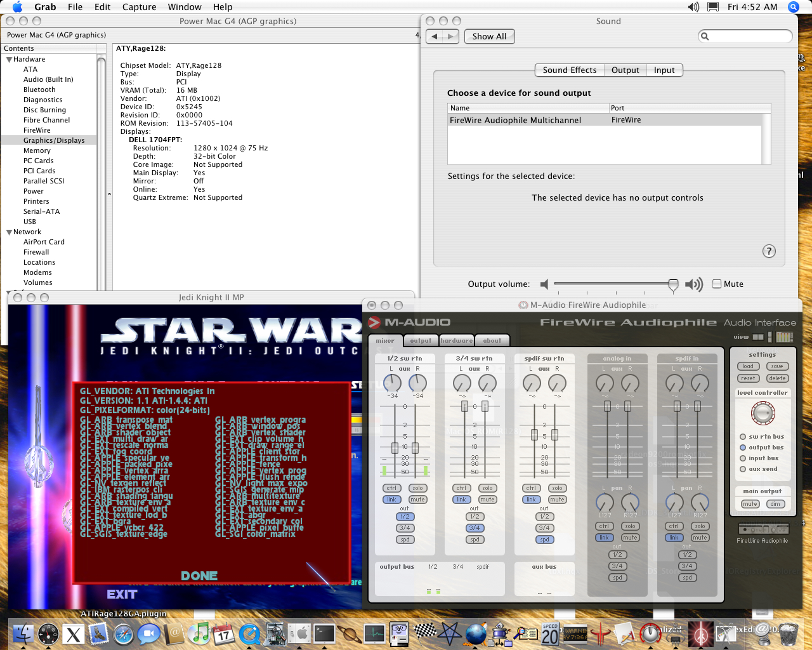Viewport: 812px width, 650px height.
Task: Click the Speed 20 sign Dock icon
Action: point(550,633)
